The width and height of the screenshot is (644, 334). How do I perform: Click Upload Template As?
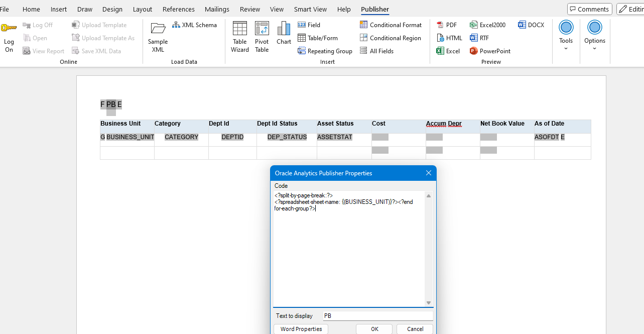[x=103, y=38]
